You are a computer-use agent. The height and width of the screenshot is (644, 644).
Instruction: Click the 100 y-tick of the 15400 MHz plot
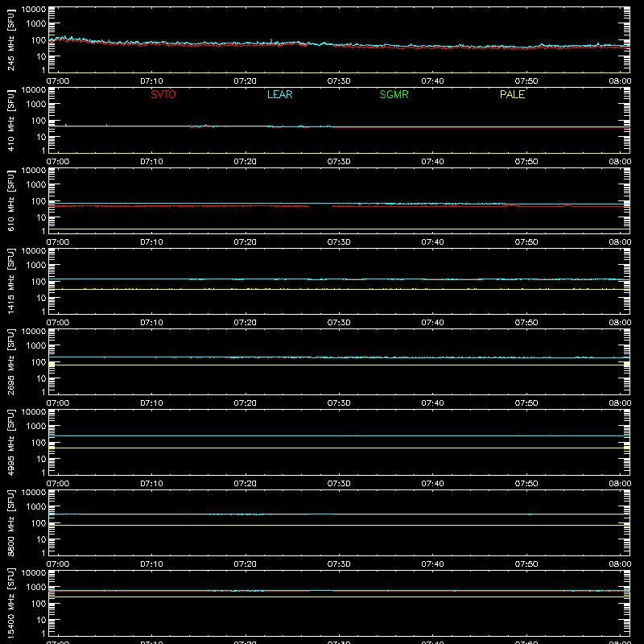(39, 604)
